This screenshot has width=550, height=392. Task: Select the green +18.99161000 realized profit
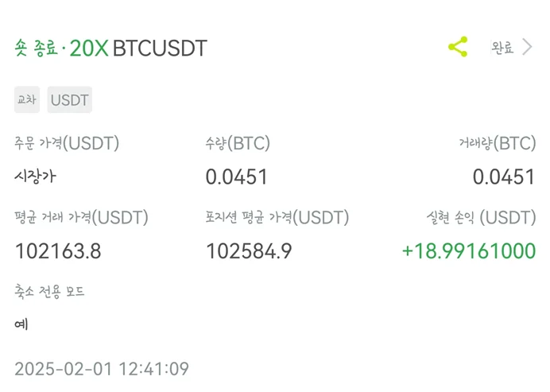pyautogui.click(x=468, y=251)
